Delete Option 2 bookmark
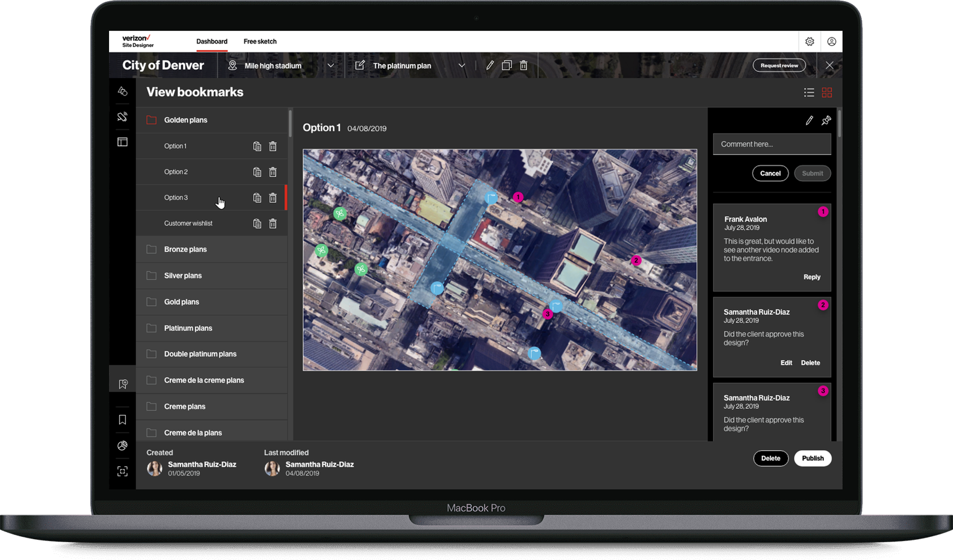Viewport: 953px width, 560px height. [273, 172]
